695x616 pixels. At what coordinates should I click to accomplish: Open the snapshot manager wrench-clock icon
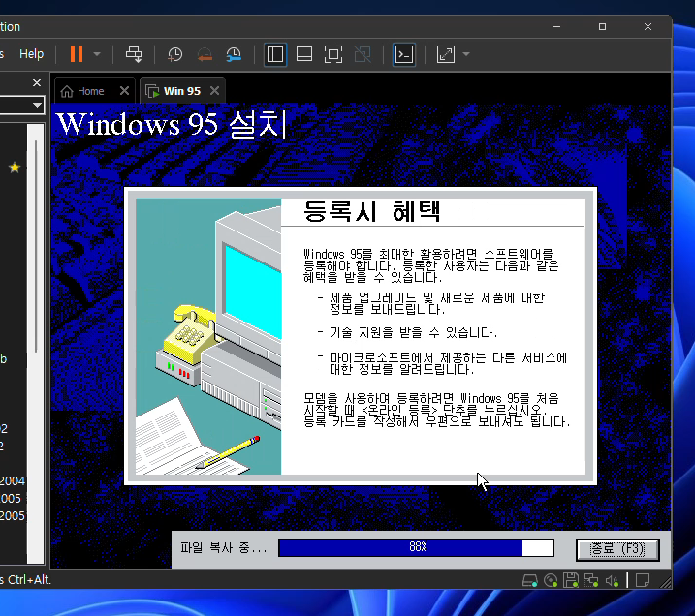pyautogui.click(x=234, y=54)
